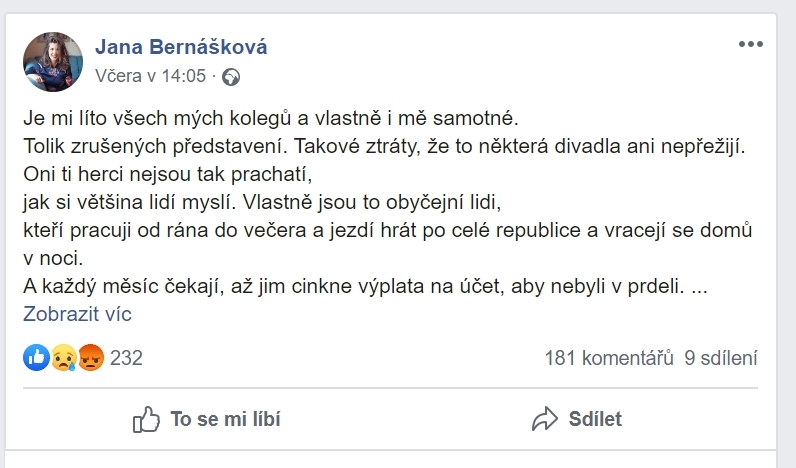Open the three-dot post options menu
Image resolution: width=796 pixels, height=468 pixels.
pos(750,45)
